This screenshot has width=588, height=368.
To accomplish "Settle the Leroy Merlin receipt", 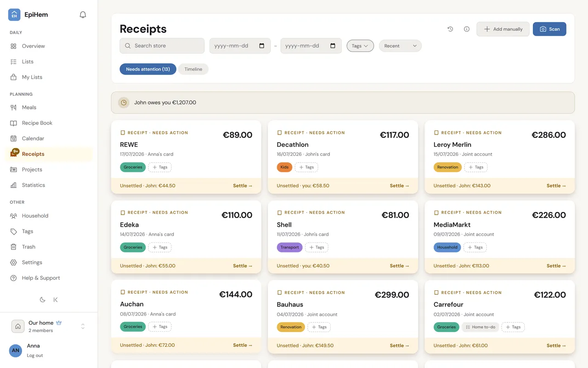I will pos(556,186).
